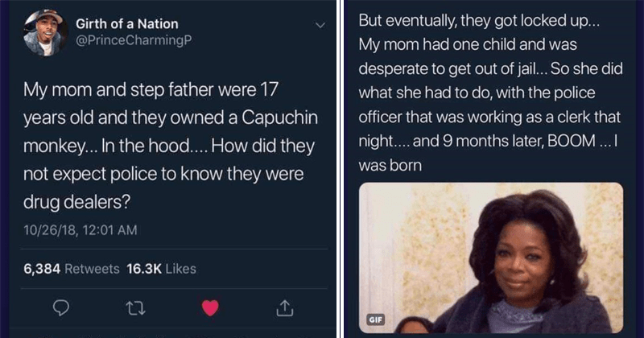View the 16.3K Likes list

161,268
